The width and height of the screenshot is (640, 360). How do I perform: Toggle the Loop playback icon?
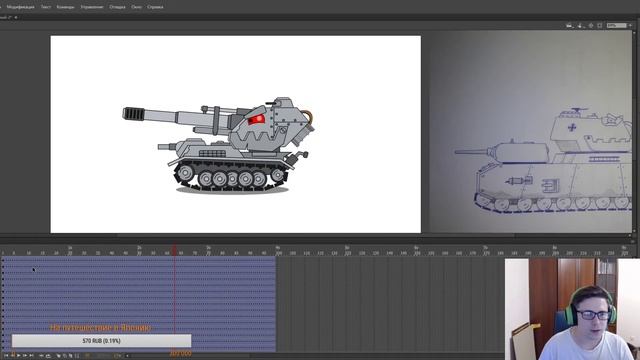pos(48,356)
